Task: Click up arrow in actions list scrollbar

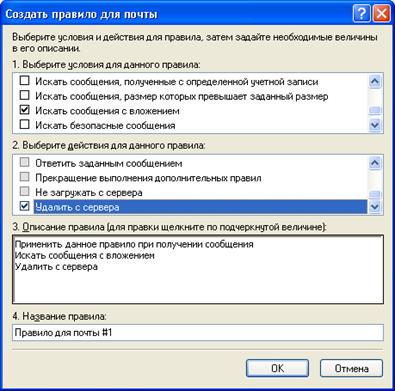Action: (x=375, y=163)
